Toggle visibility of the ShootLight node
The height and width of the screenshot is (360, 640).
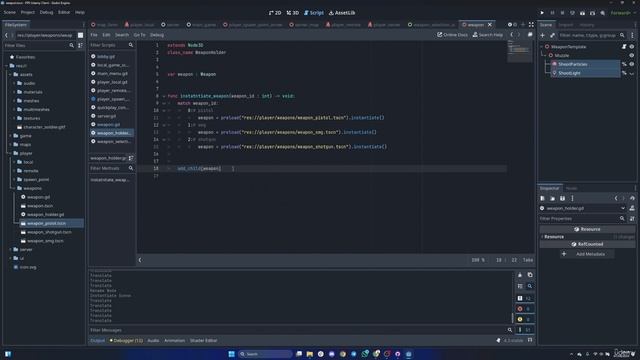pyautogui.click(x=632, y=73)
